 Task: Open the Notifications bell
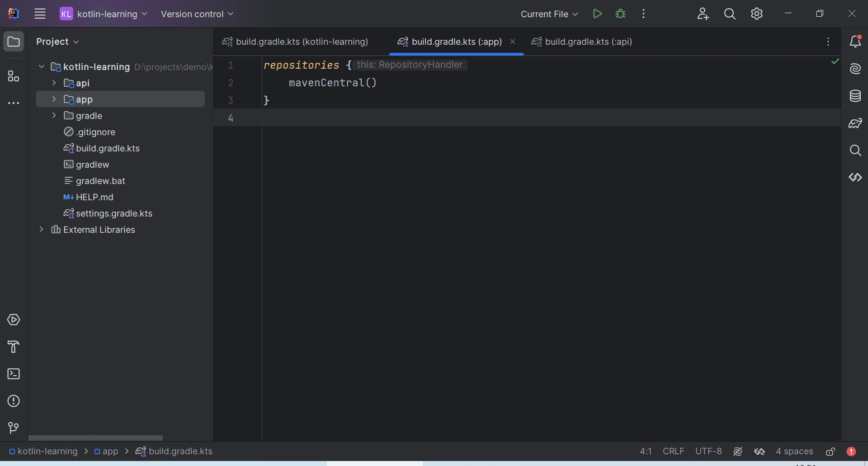pyautogui.click(x=855, y=42)
